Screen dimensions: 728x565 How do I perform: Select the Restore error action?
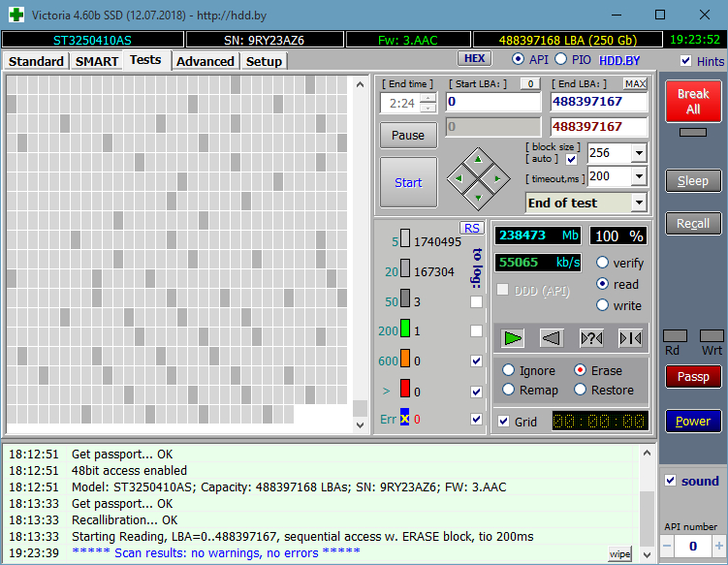(581, 389)
